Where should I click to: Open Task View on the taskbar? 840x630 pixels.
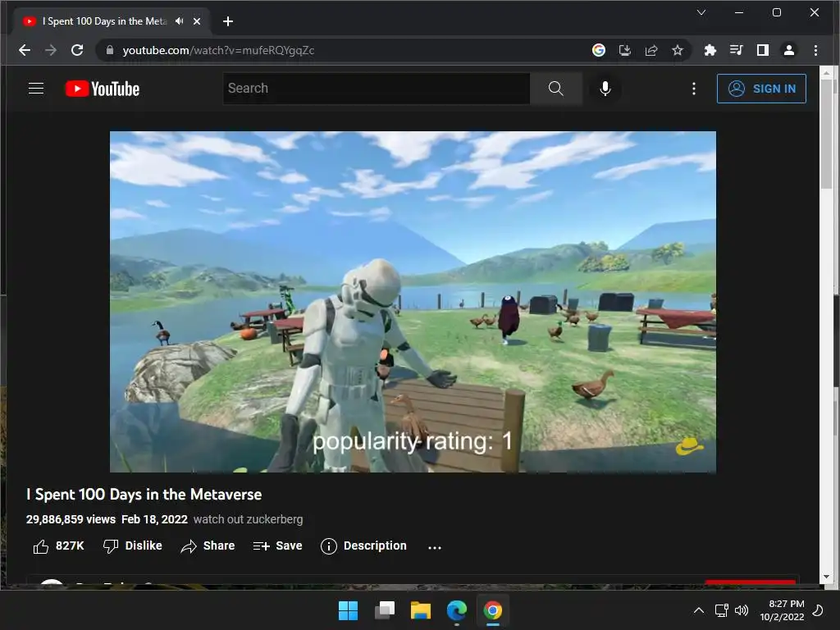385,610
